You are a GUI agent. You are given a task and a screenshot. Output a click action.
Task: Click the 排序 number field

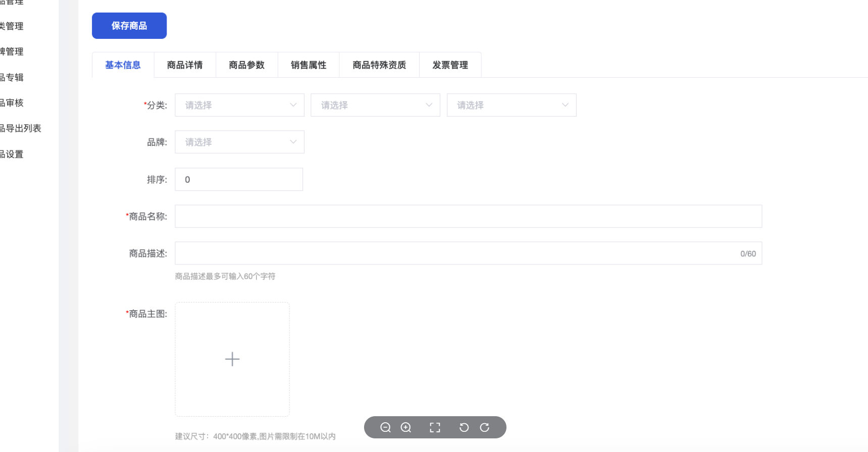(x=239, y=180)
